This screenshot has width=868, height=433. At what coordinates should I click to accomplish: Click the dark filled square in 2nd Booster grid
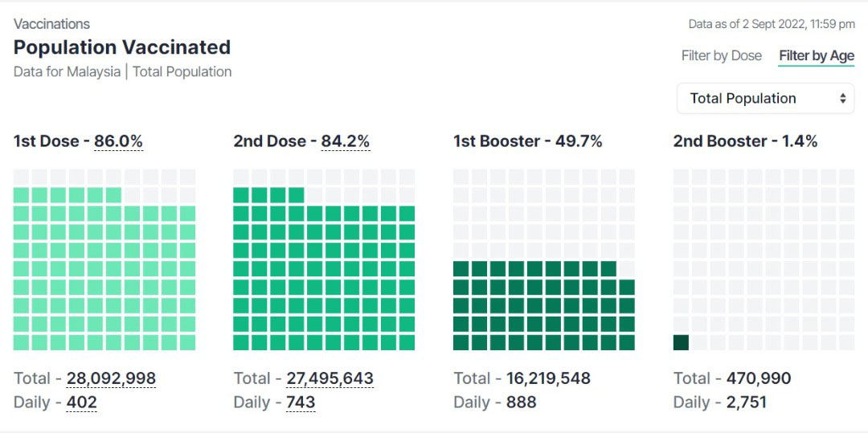click(x=681, y=342)
